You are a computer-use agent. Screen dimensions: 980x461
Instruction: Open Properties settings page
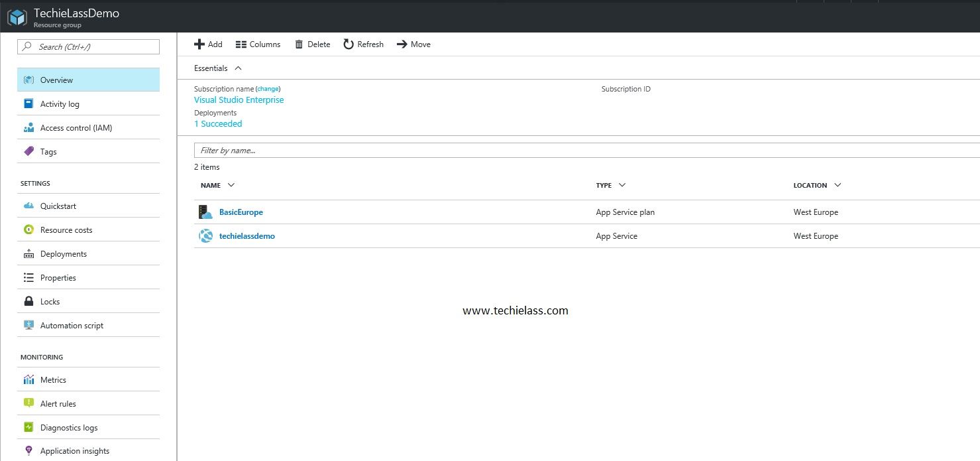tap(88, 277)
